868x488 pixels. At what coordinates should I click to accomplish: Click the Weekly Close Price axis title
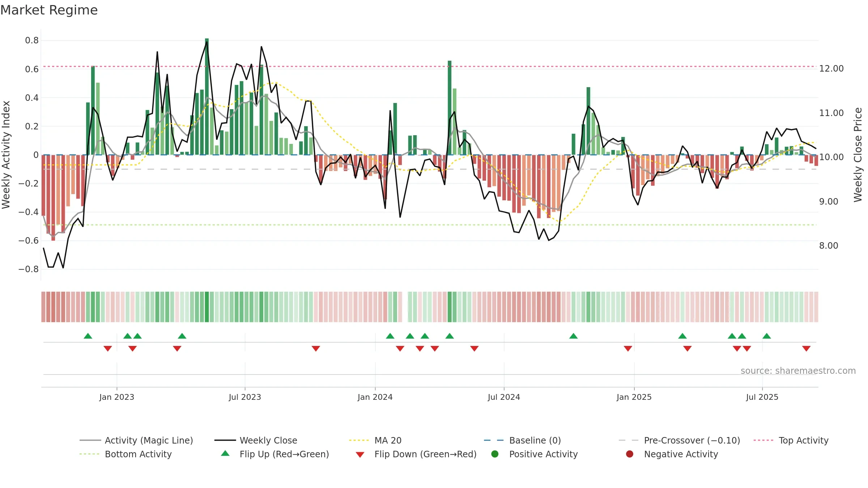pyautogui.click(x=858, y=155)
